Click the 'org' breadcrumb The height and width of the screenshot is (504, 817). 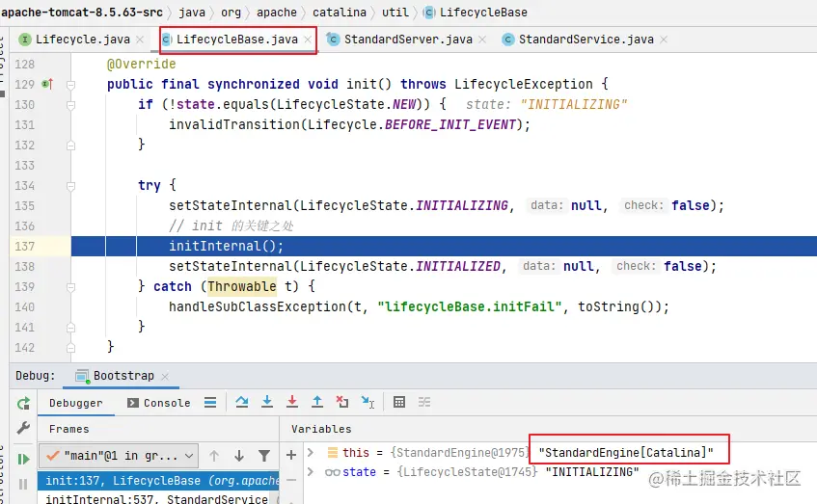(x=231, y=12)
